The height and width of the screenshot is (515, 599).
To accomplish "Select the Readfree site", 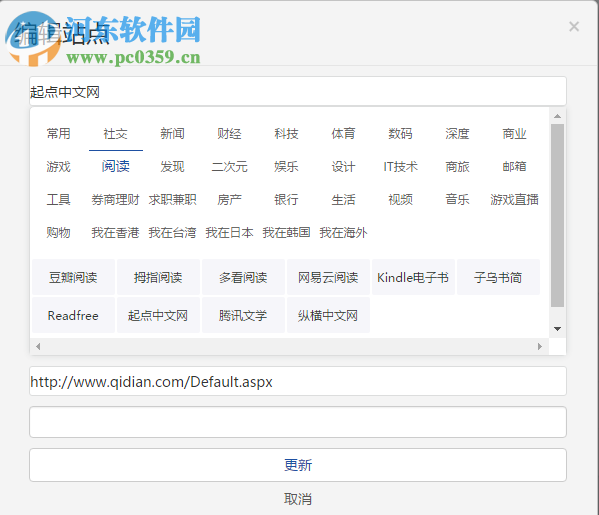I will pyautogui.click(x=73, y=316).
